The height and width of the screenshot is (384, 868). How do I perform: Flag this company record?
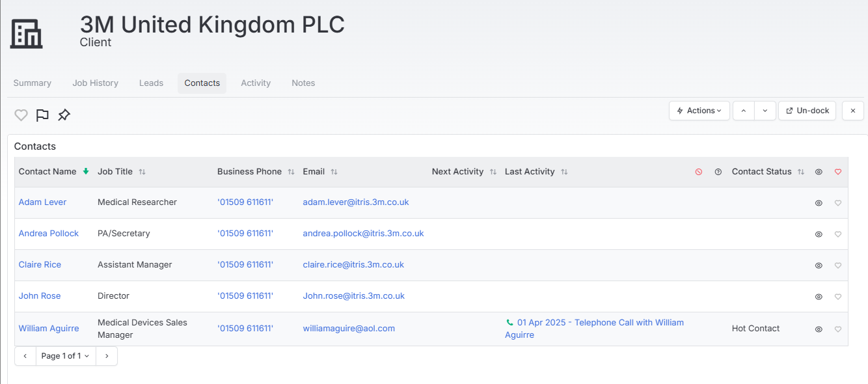click(42, 115)
